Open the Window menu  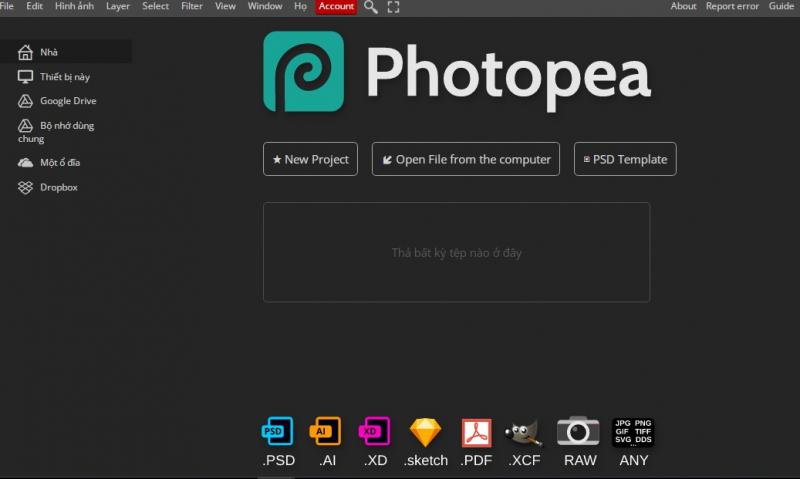[265, 6]
